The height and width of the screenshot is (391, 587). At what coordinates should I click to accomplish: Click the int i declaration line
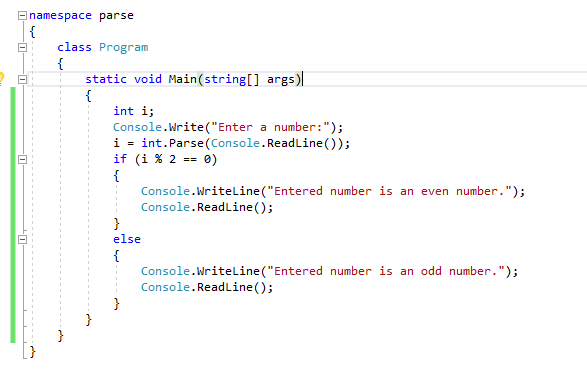click(x=133, y=111)
